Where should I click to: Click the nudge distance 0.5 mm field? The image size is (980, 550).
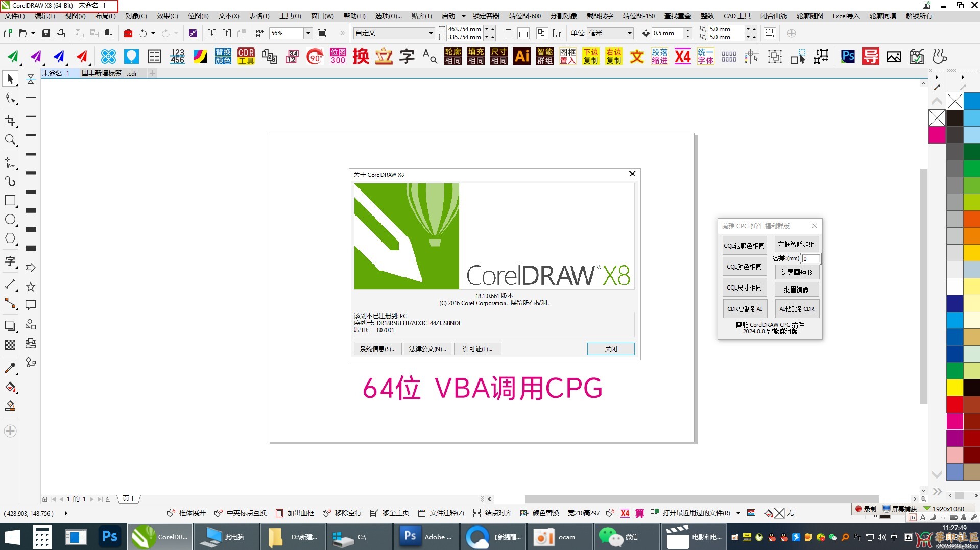pos(667,33)
